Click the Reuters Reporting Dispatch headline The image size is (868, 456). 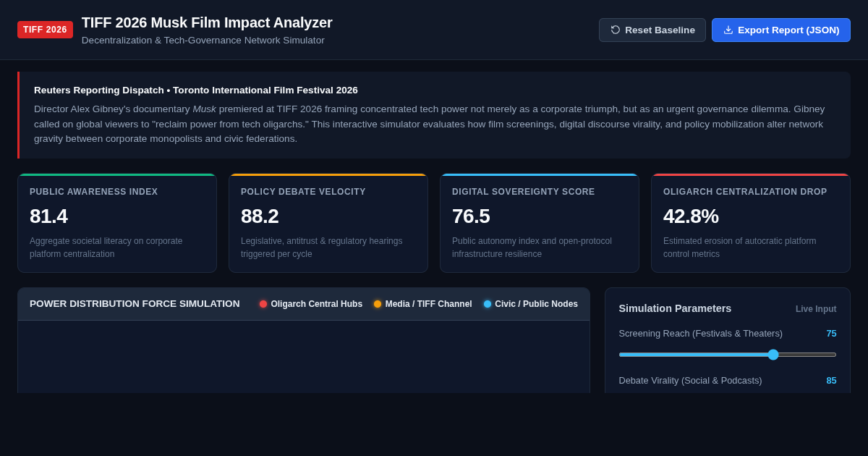(x=196, y=90)
